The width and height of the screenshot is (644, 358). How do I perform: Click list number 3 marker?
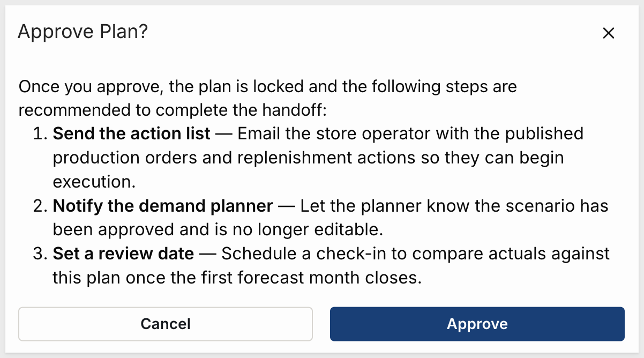point(41,253)
